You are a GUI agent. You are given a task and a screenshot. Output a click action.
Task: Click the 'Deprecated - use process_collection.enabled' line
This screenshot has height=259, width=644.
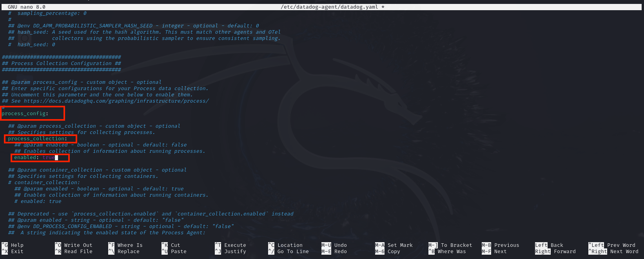[151, 214]
